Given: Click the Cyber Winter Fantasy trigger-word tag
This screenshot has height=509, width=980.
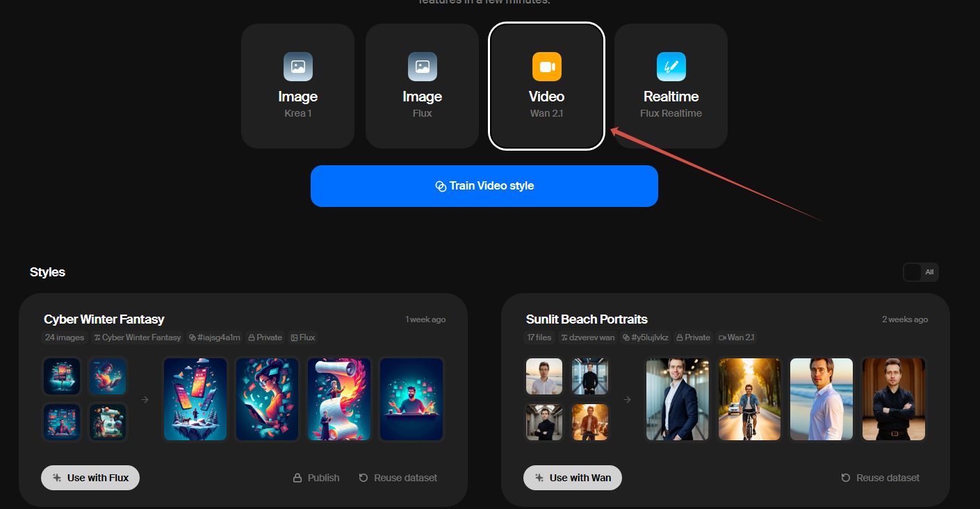Looking at the screenshot, I should [137, 337].
